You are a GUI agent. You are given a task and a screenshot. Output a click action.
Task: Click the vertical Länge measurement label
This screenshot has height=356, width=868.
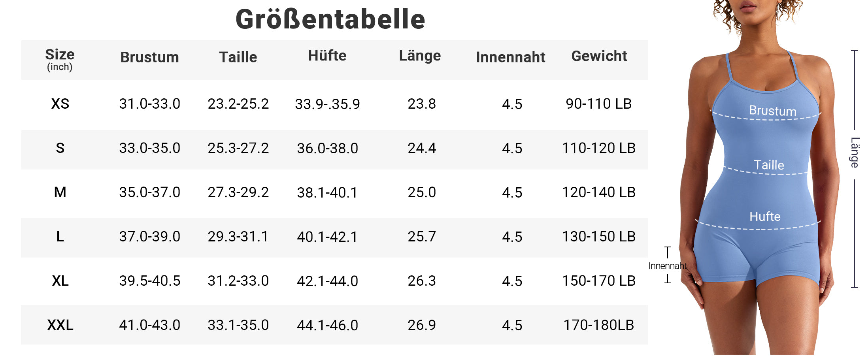click(855, 153)
